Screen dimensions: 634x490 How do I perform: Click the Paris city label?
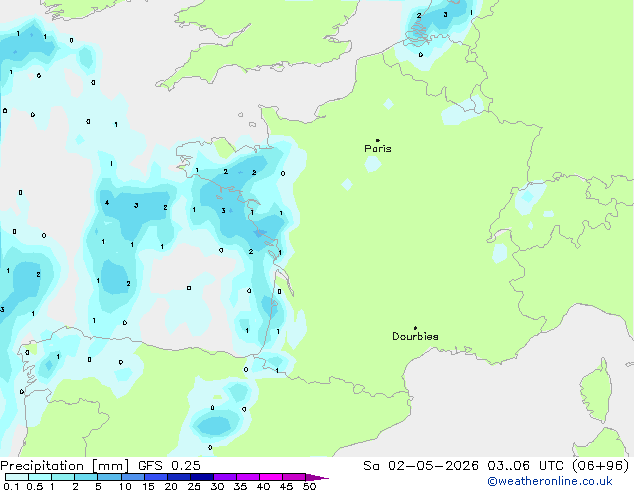pos(378,149)
